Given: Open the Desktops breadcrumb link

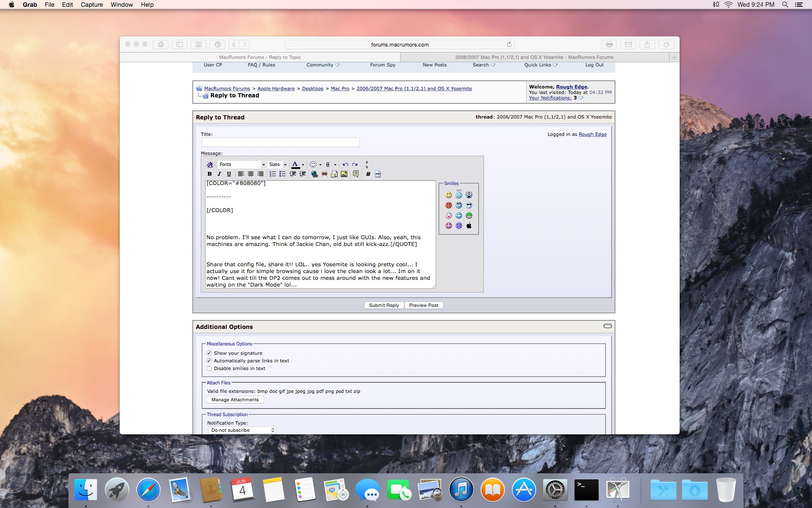Looking at the screenshot, I should pos(313,88).
